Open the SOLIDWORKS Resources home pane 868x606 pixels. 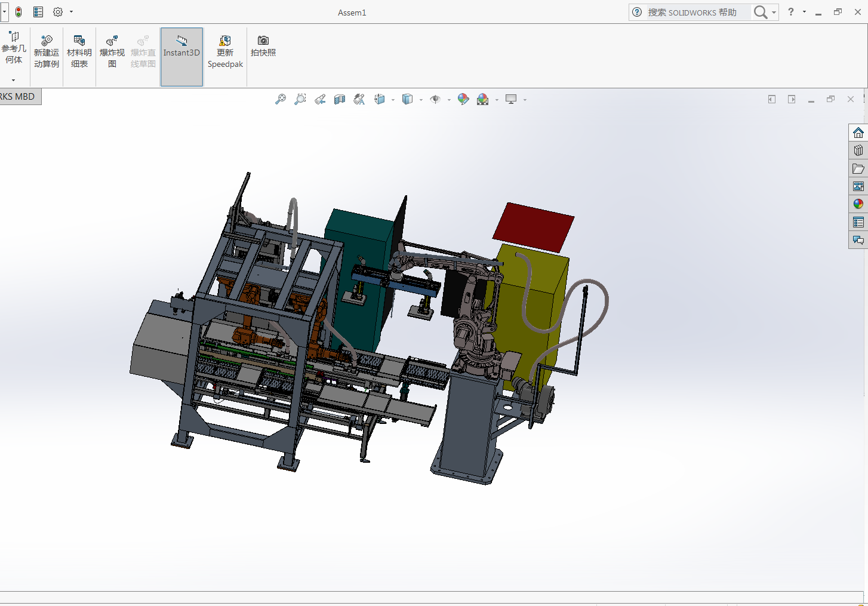point(858,133)
